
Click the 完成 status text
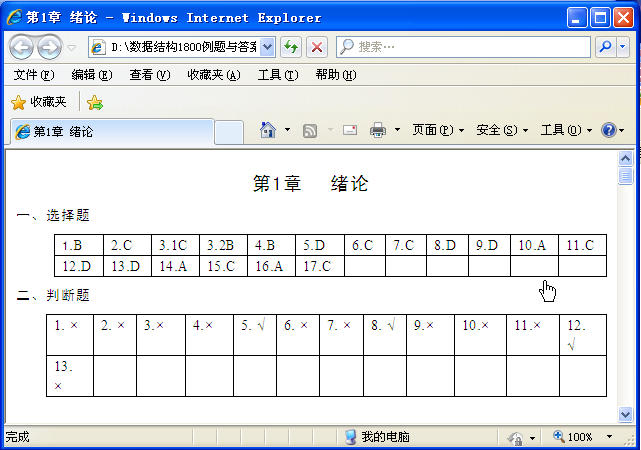click(x=18, y=437)
